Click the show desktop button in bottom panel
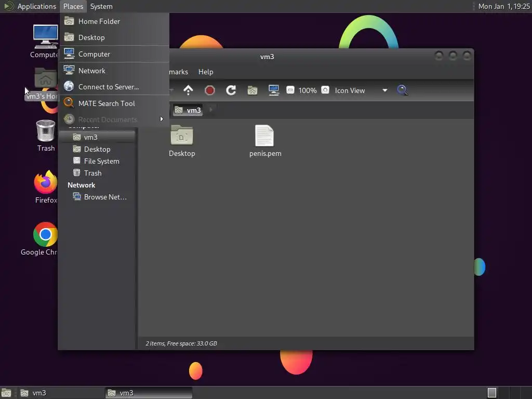Viewport: 532px width, 399px height. 6,393
